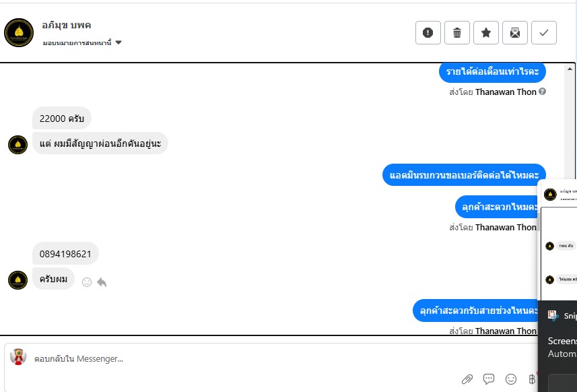Open help info next to Thanawan Thon
The image size is (577, 392).
(542, 92)
